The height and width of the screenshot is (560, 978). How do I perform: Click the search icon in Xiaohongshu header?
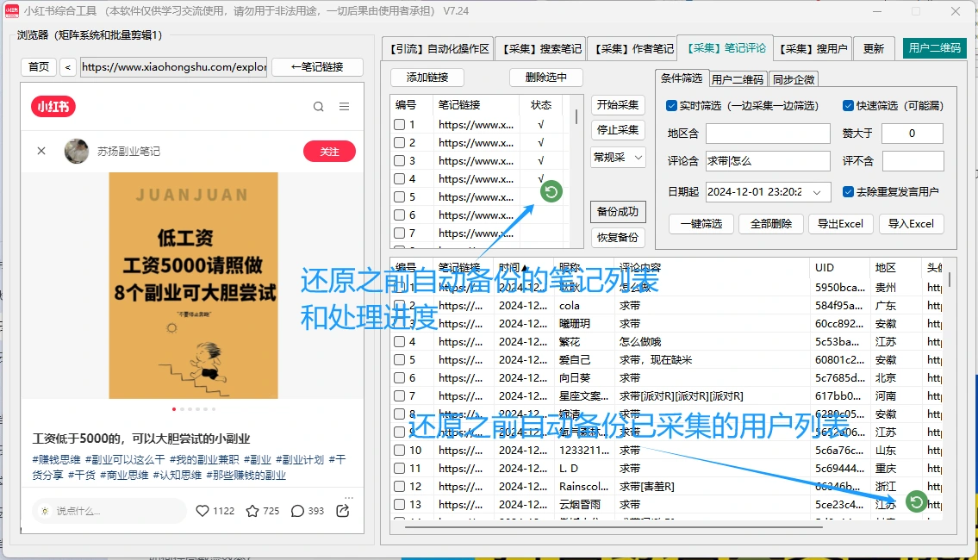(318, 107)
